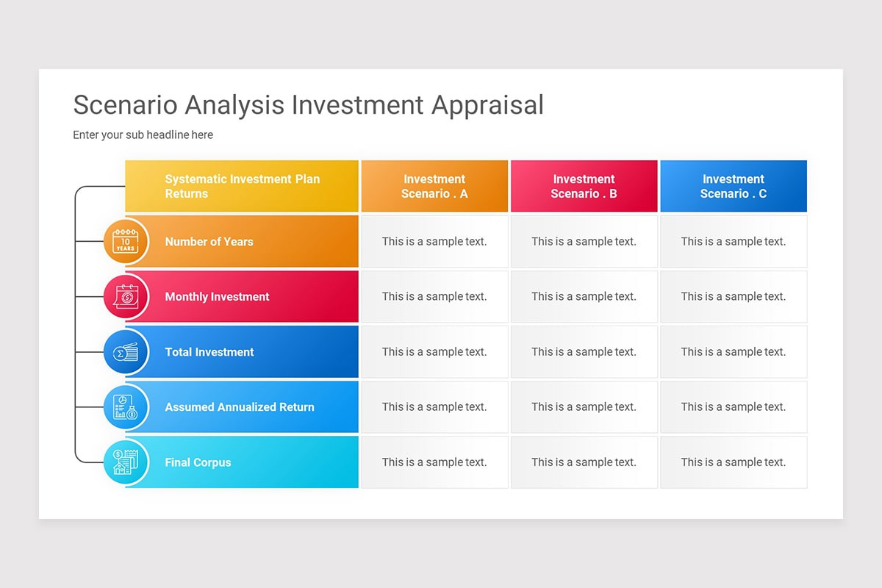Select the Final Corpus row label
This screenshot has width=882, height=588.
click(198, 462)
